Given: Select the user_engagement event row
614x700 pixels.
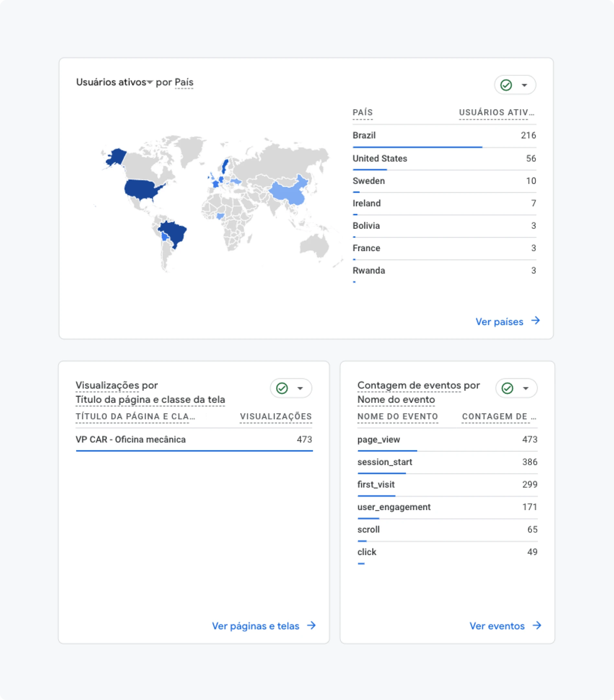Looking at the screenshot, I should [447, 508].
